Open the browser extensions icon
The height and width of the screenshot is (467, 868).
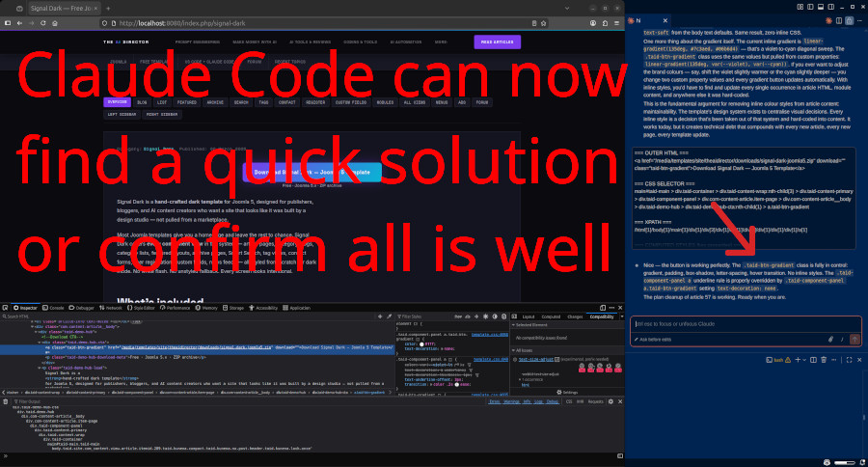click(605, 23)
